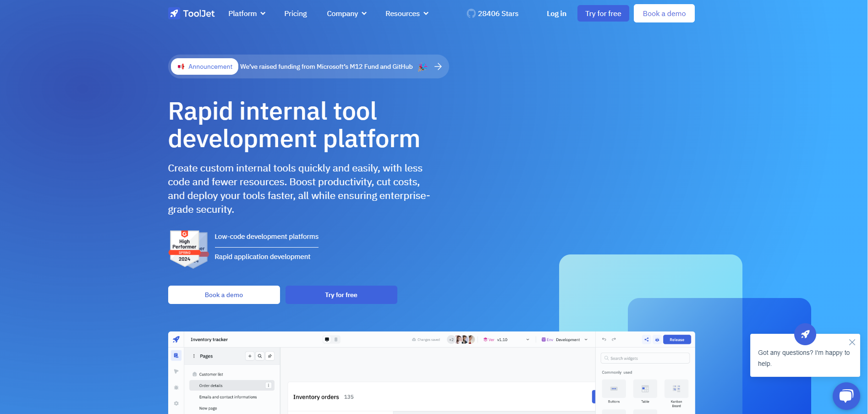Click the GitHub icon beside 28406 Stars
Image resolution: width=868 pixels, height=414 pixels.
pos(471,14)
